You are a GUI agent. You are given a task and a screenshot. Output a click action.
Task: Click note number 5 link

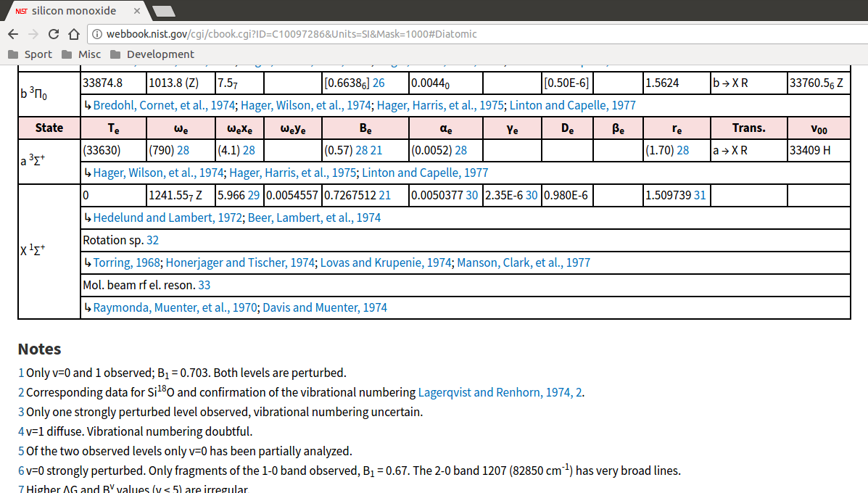(21, 452)
